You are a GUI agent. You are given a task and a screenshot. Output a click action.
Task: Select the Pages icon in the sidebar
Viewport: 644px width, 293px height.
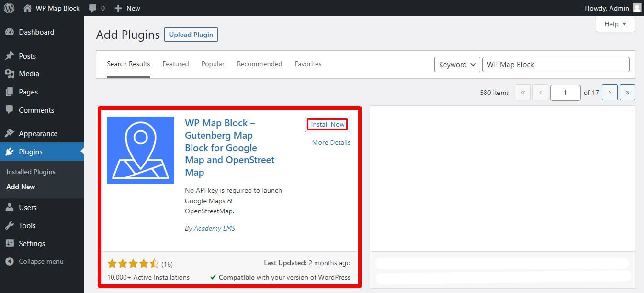coord(11,92)
